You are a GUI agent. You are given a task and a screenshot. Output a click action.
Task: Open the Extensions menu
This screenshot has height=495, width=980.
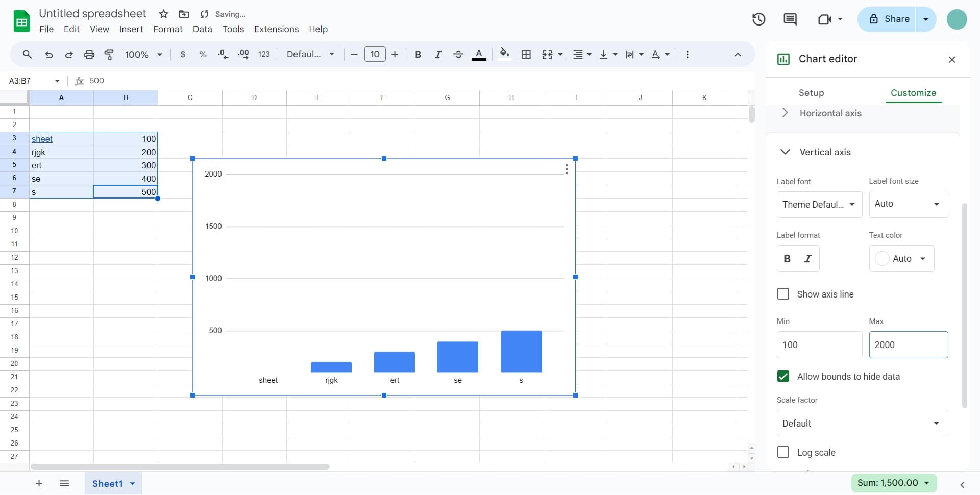click(276, 29)
